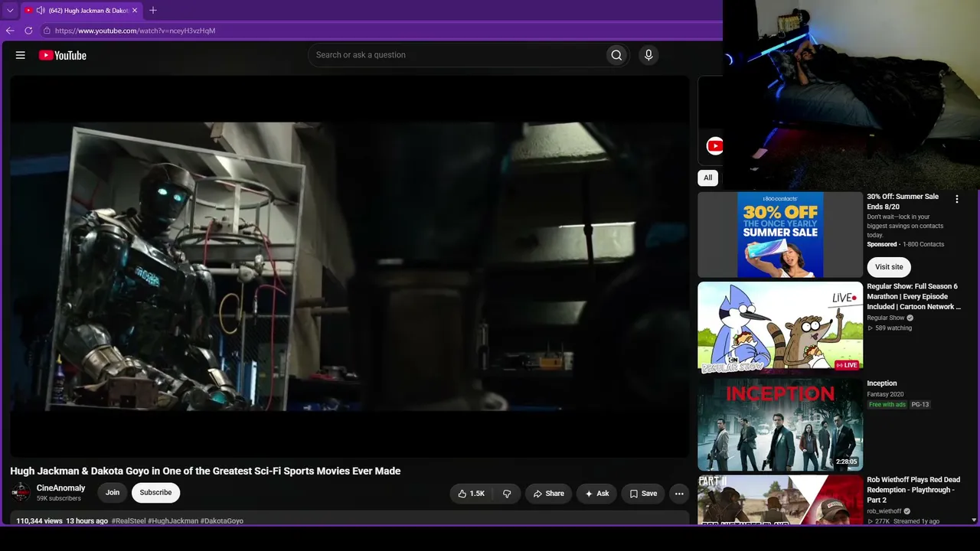The width and height of the screenshot is (980, 551).
Task: Go to YouTube home via logo
Action: coord(62,55)
